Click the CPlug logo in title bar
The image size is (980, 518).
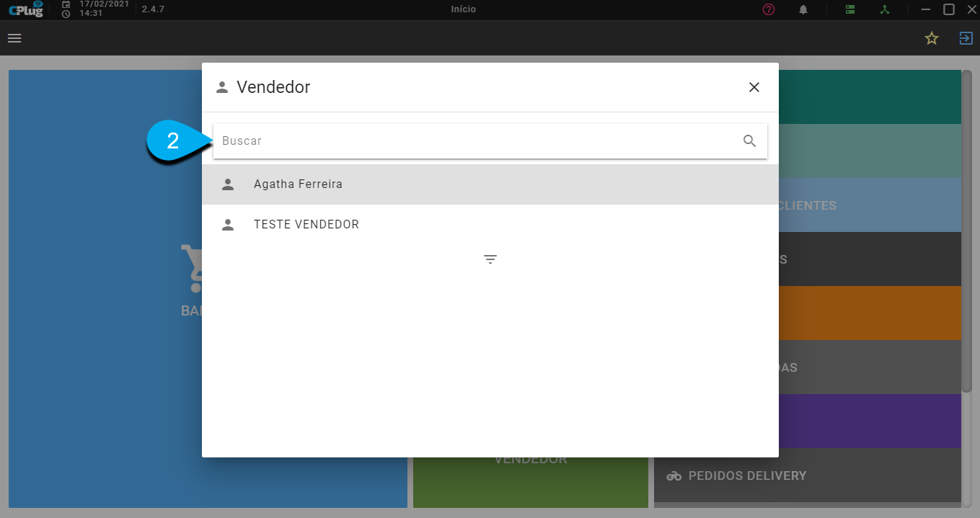[x=26, y=9]
